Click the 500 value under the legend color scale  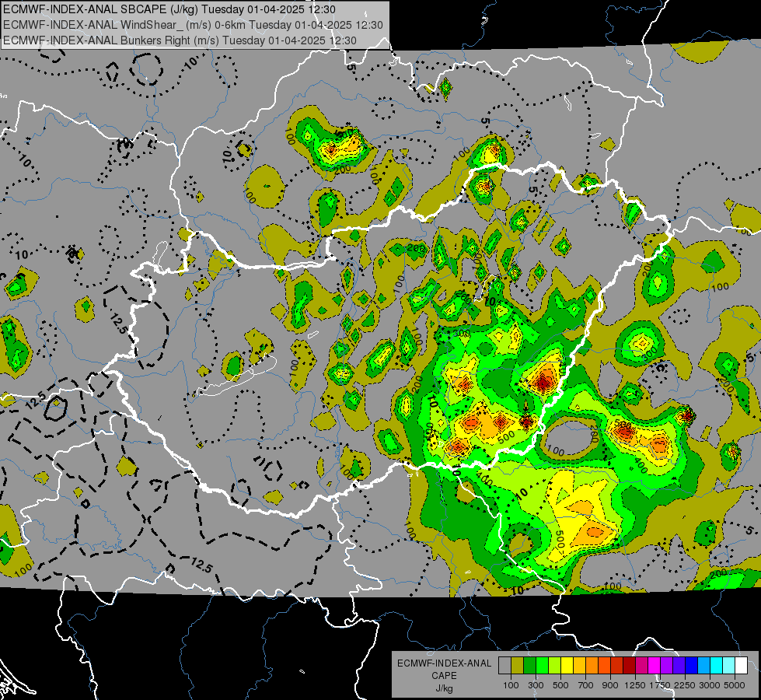tap(560, 685)
